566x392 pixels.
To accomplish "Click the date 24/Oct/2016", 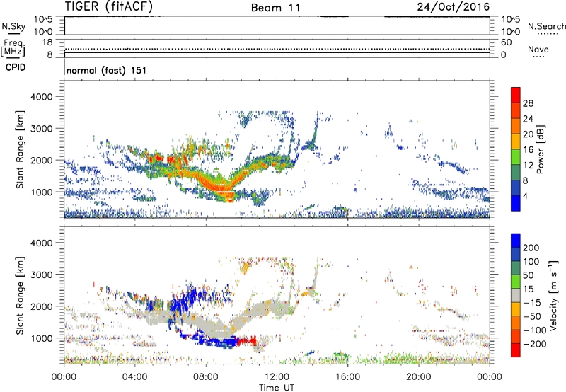I will 454,7.
